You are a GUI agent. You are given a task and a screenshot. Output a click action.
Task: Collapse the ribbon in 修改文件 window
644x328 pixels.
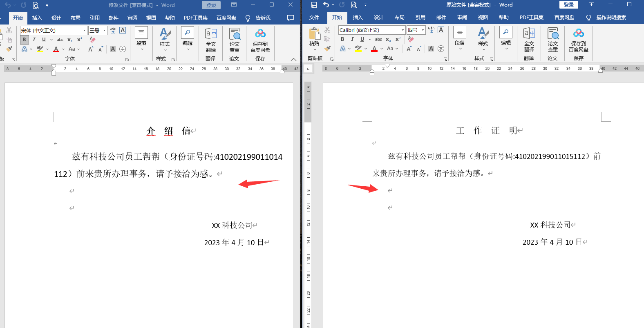293,59
